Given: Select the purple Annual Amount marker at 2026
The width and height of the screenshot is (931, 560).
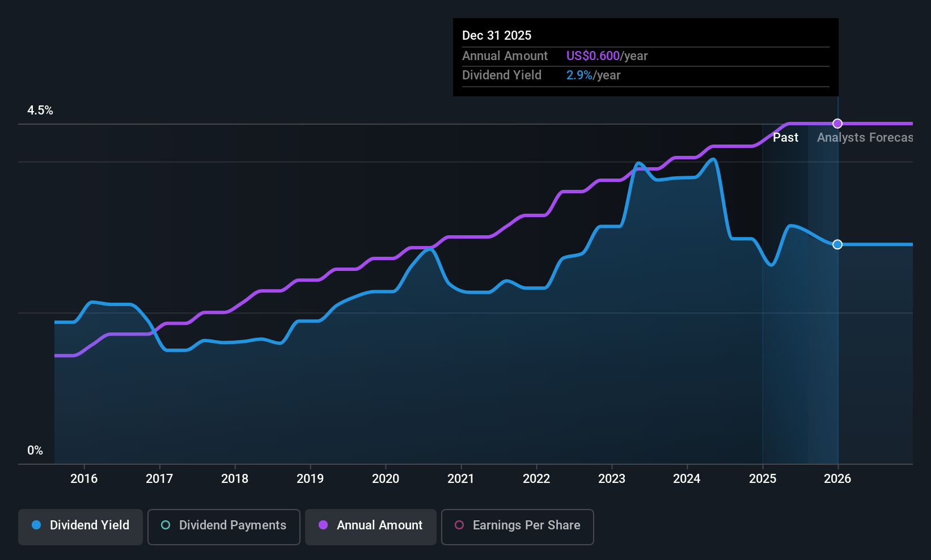Looking at the screenshot, I should tap(837, 124).
